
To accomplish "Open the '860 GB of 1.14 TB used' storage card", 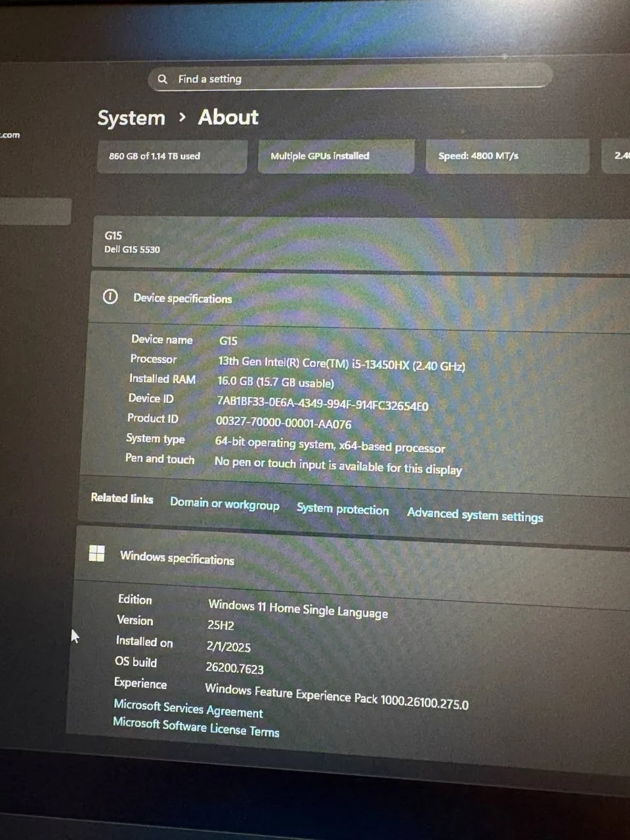I will tap(172, 156).
